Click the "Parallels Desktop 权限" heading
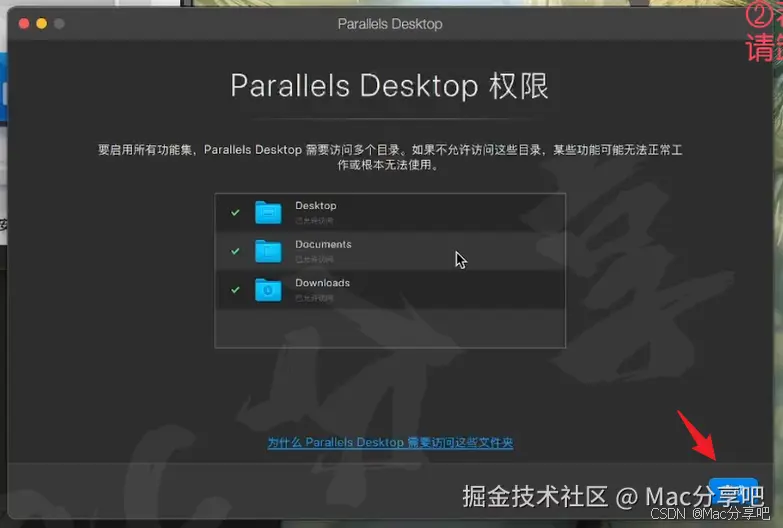This screenshot has height=528, width=783. [x=390, y=86]
